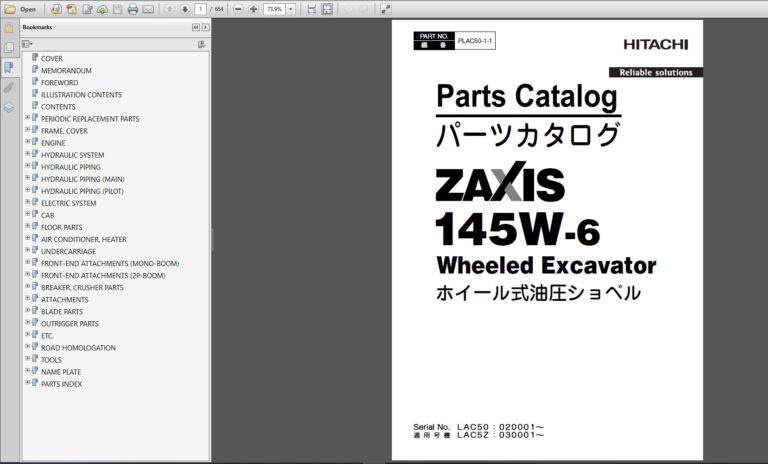Open the MEMORANDUM bookmark
Image resolution: width=768 pixels, height=464 pixels.
(66, 71)
